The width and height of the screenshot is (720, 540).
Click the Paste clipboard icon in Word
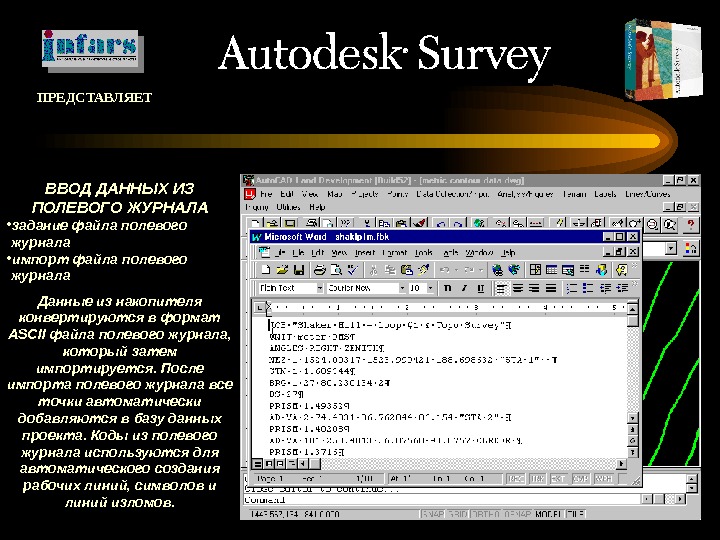tap(406, 270)
